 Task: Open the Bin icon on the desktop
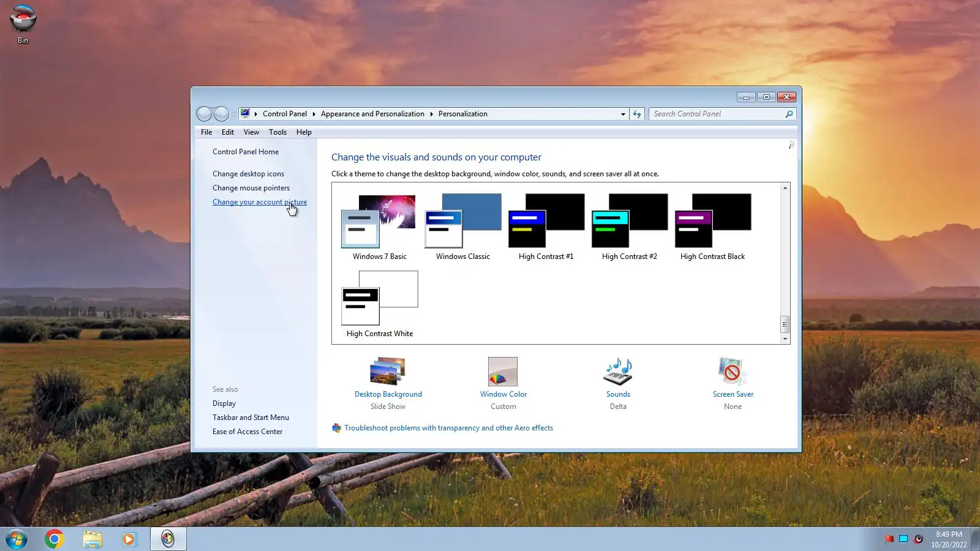pyautogui.click(x=23, y=24)
